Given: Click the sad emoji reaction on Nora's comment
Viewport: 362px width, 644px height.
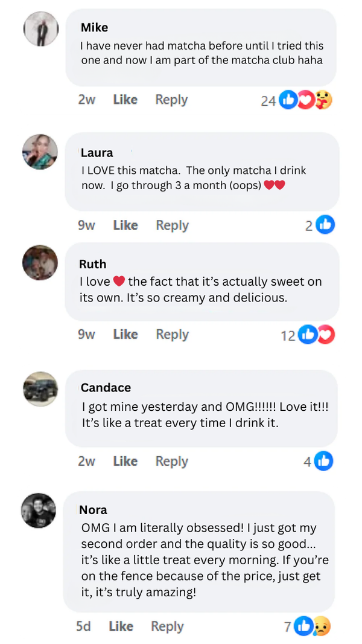Looking at the screenshot, I should tap(322, 626).
